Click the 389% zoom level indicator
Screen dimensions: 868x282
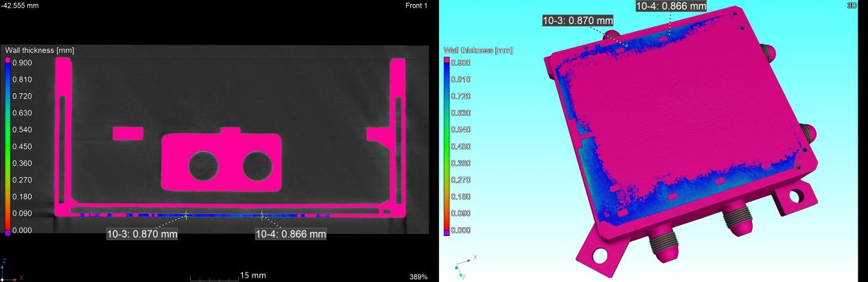(419, 277)
